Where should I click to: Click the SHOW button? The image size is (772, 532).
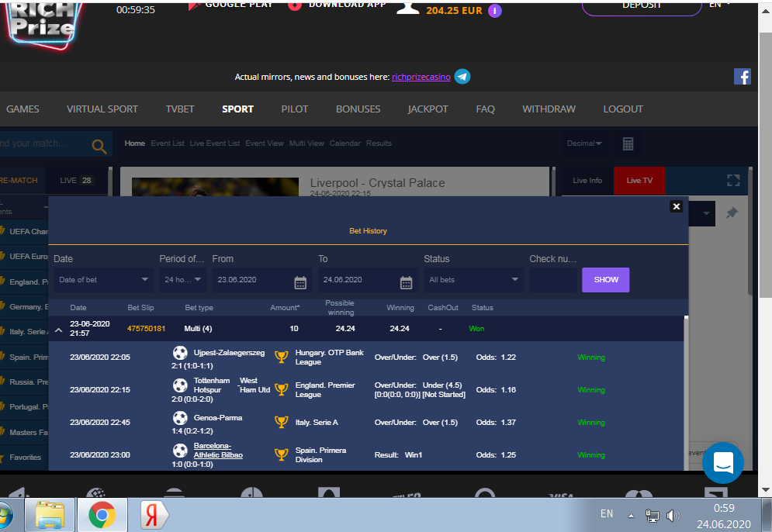tap(605, 279)
